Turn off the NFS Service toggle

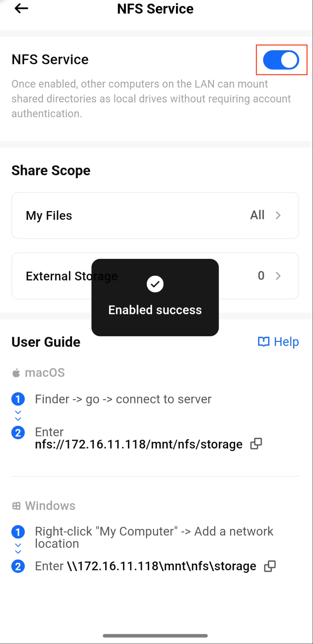(x=281, y=60)
